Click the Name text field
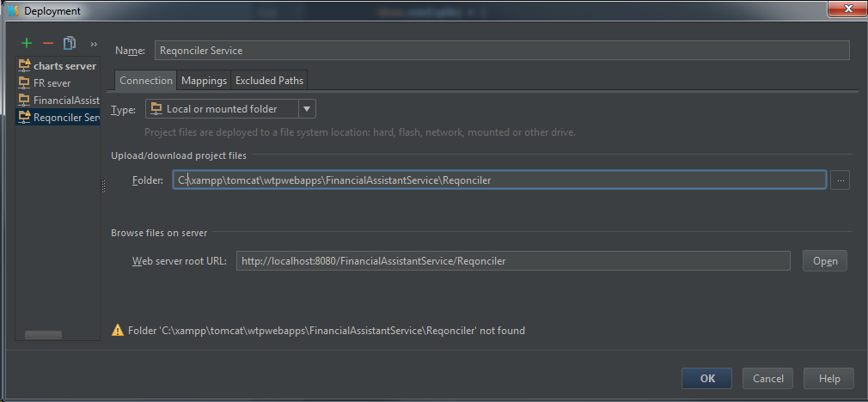This screenshot has width=868, height=402. [x=502, y=51]
